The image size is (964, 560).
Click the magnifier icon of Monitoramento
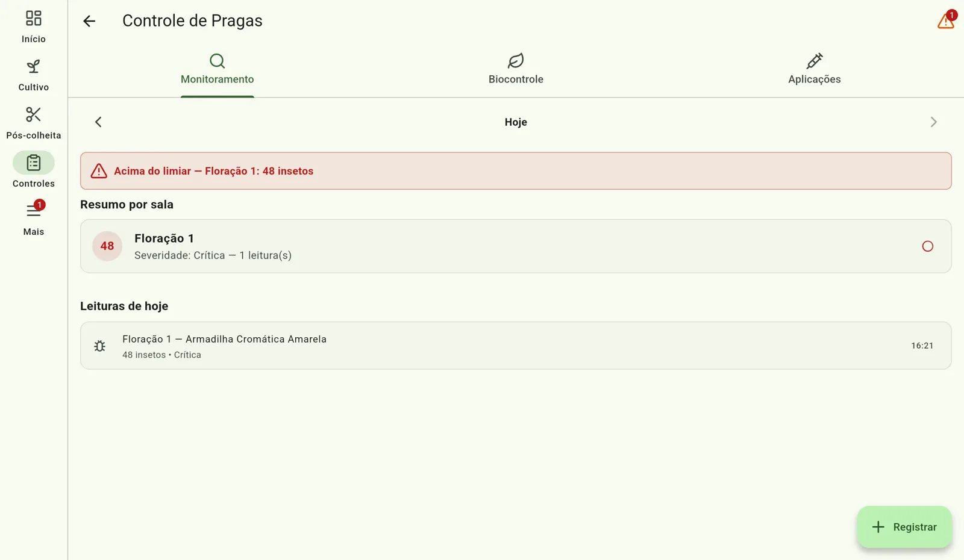(x=217, y=61)
